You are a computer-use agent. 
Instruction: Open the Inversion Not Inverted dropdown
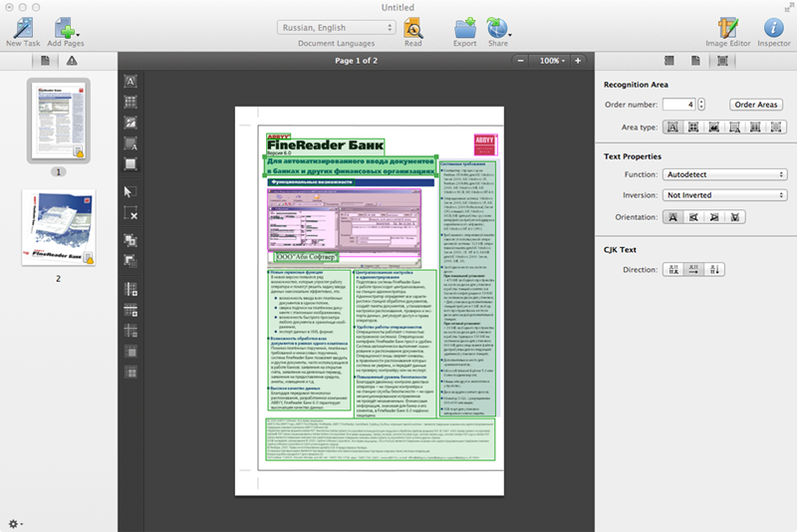tap(725, 195)
